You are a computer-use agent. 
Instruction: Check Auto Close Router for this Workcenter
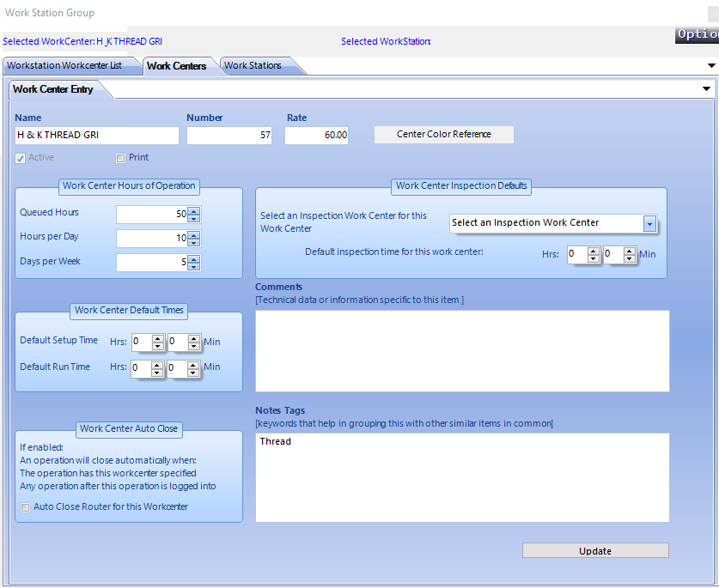click(x=26, y=507)
